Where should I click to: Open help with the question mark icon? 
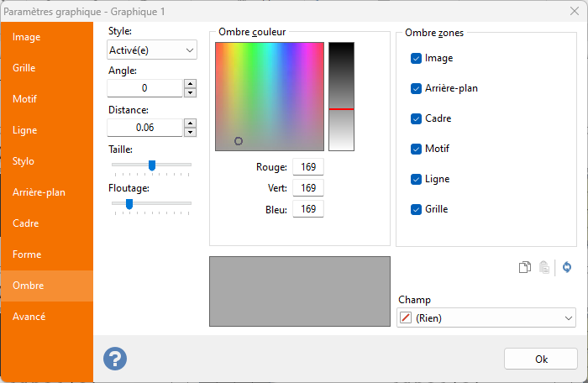click(115, 358)
